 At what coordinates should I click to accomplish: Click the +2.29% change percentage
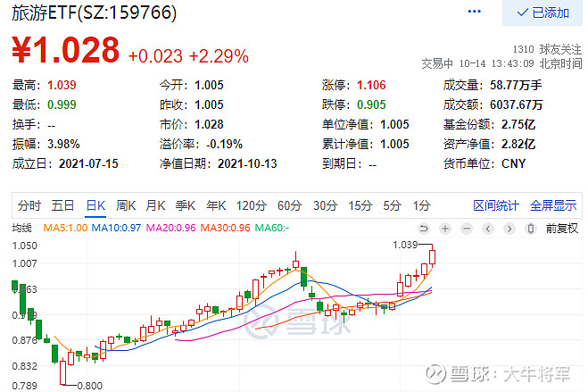(x=219, y=56)
